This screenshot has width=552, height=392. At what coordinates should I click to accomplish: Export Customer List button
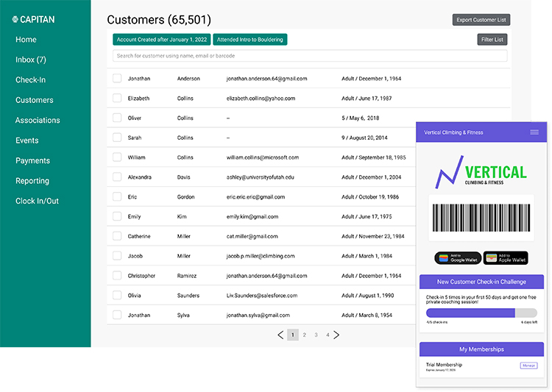[x=481, y=20]
